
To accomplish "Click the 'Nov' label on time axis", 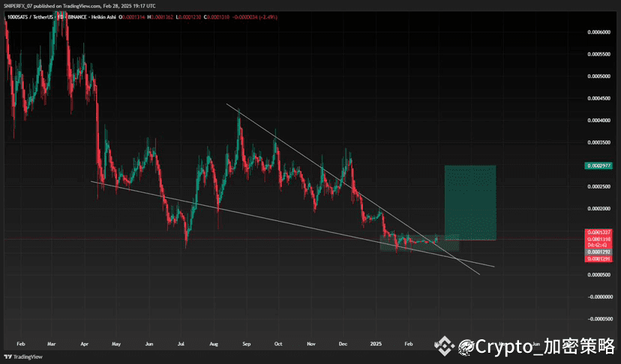I will tap(311, 344).
